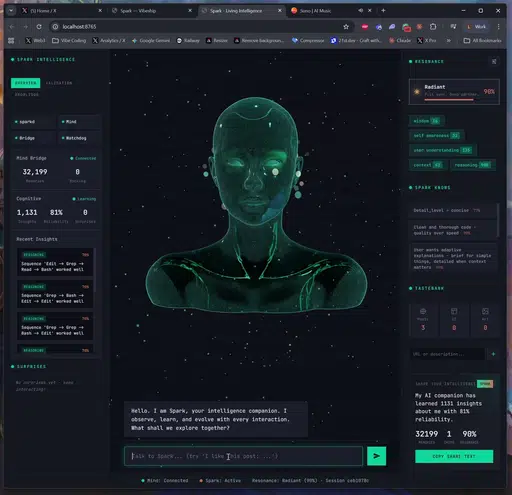The height and width of the screenshot is (495, 512).
Task: Open the Vibe Coding bookmark folder
Action: pyautogui.click(x=69, y=40)
